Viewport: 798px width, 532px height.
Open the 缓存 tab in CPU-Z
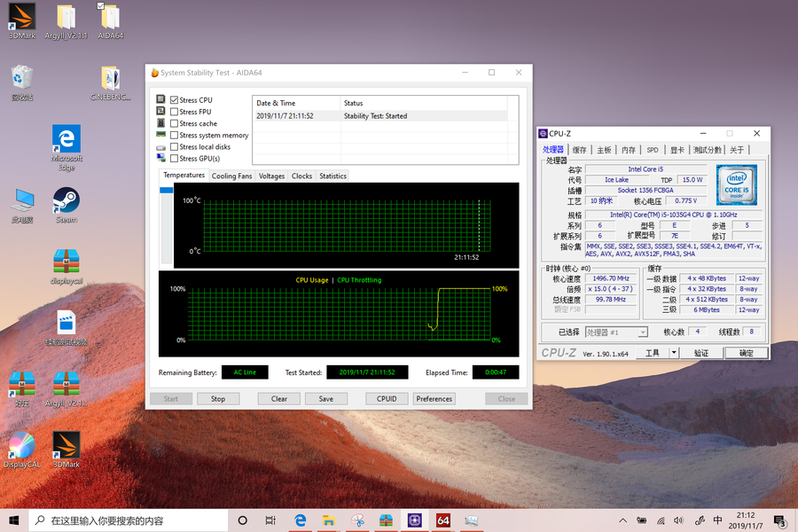click(579, 150)
